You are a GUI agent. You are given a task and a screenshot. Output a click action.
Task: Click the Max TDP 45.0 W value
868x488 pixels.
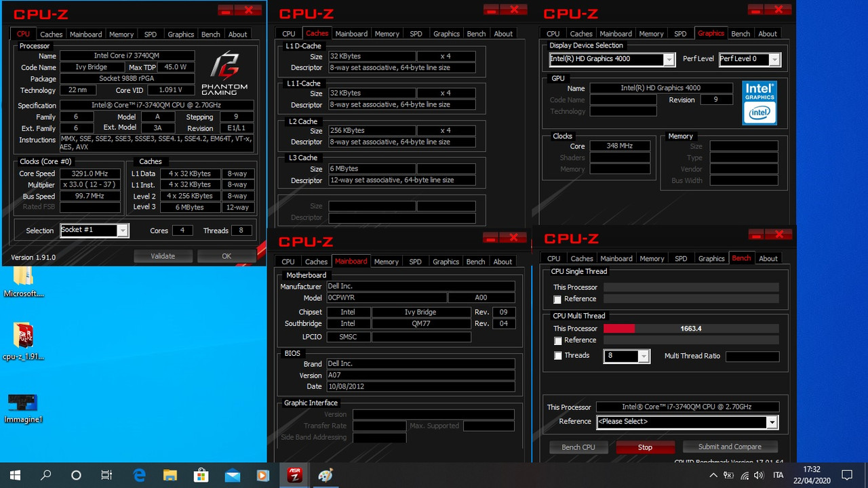point(176,67)
